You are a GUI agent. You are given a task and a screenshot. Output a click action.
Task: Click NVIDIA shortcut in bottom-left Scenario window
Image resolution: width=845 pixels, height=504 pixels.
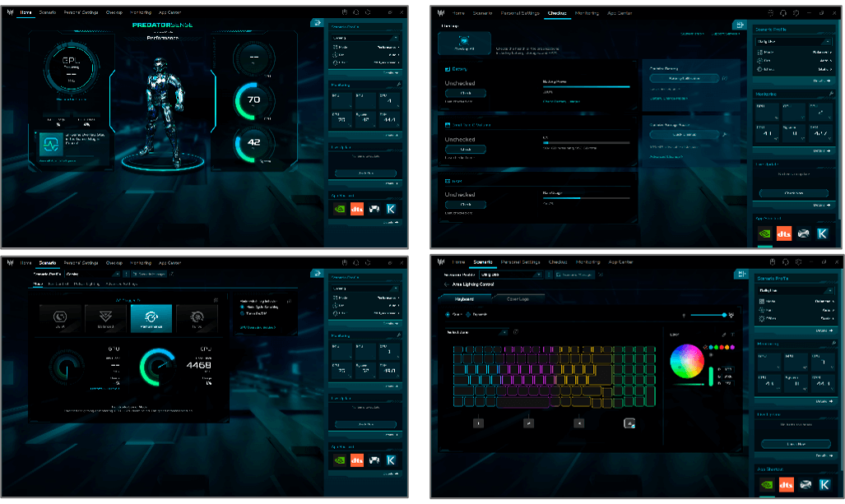pos(340,460)
